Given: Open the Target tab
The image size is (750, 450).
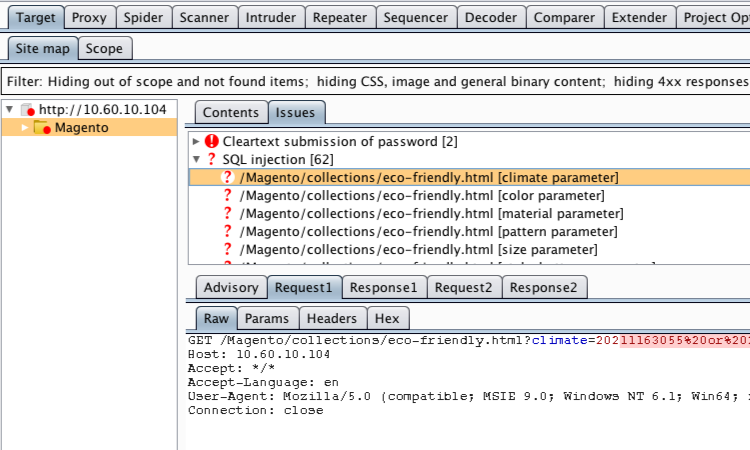Looking at the screenshot, I should tap(36, 18).
